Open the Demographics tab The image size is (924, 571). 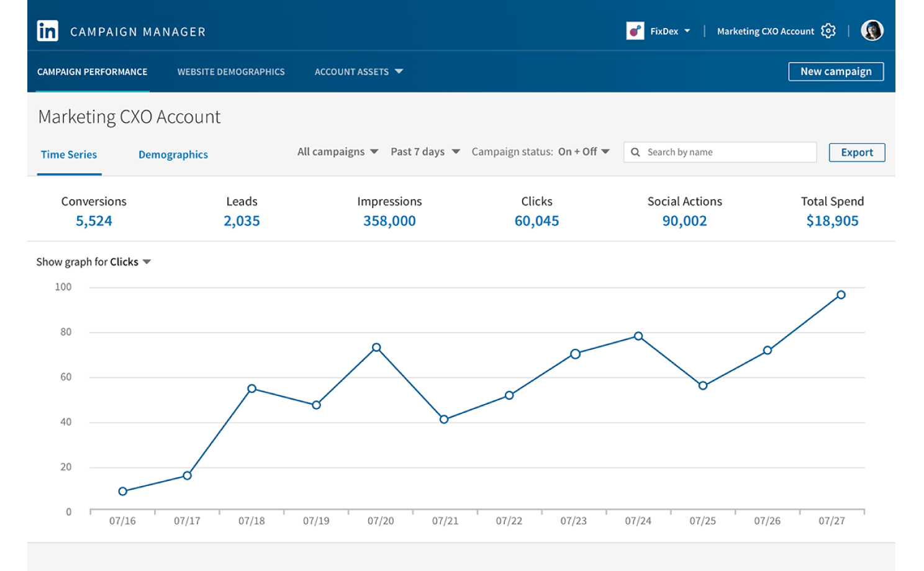(173, 155)
